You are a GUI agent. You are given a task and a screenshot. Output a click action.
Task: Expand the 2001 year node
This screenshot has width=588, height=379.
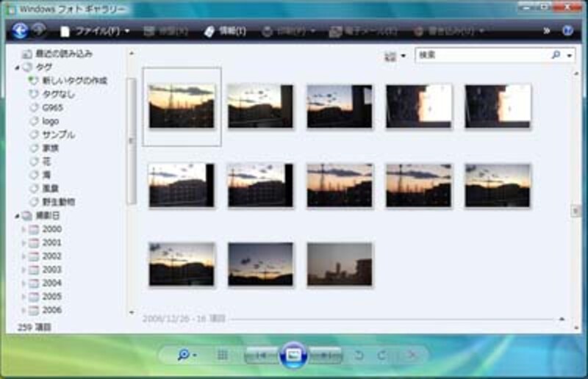tap(24, 242)
